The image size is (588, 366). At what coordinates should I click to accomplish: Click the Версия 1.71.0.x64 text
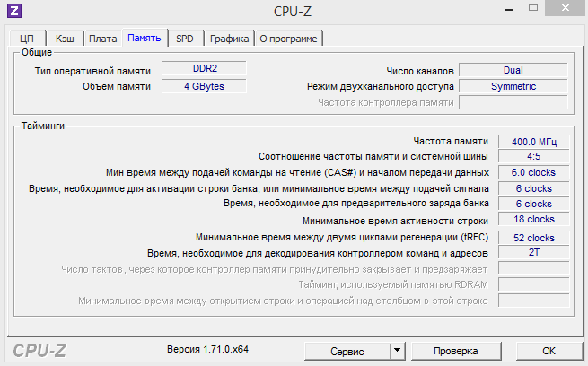coord(207,349)
